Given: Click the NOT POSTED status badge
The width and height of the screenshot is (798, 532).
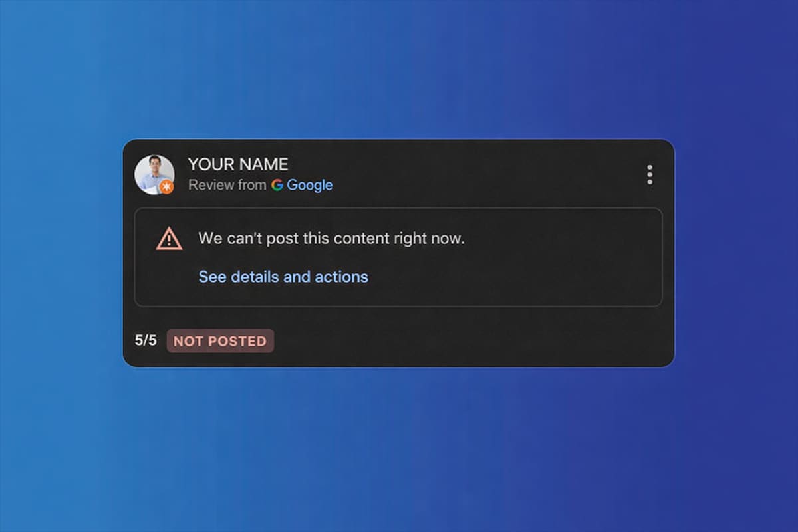Looking at the screenshot, I should tap(220, 341).
